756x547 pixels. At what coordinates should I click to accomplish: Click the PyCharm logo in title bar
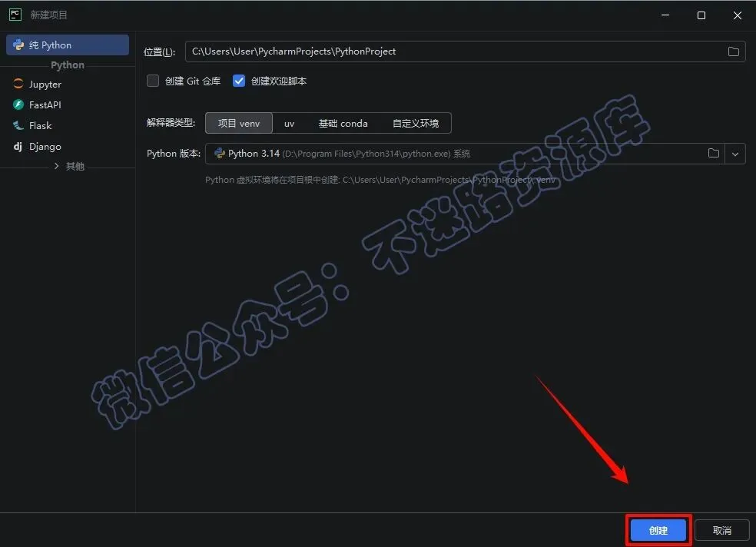point(15,15)
